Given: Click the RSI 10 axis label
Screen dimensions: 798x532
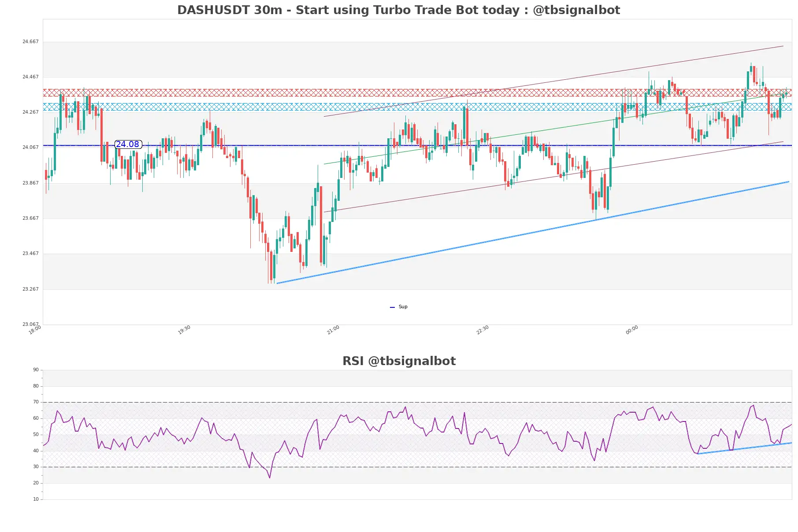Looking at the screenshot, I should 36,499.
